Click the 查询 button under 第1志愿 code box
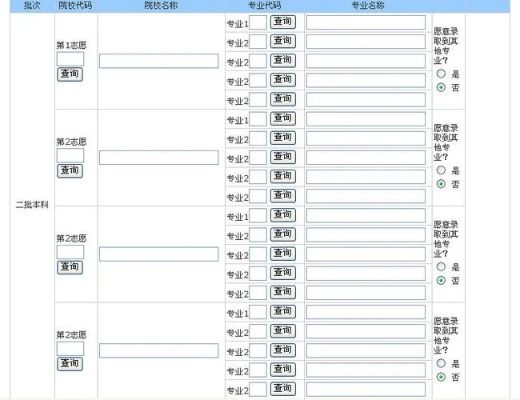 [70, 74]
